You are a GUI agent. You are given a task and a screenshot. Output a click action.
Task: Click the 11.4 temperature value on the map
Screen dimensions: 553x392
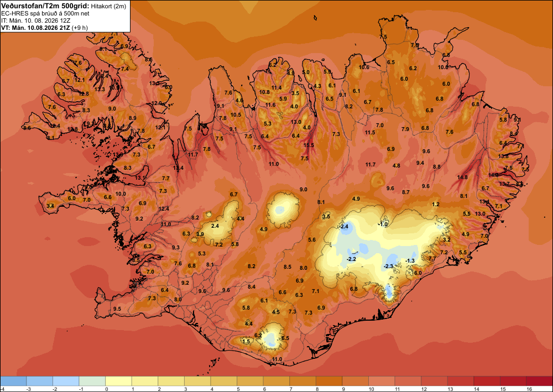coord(276,88)
